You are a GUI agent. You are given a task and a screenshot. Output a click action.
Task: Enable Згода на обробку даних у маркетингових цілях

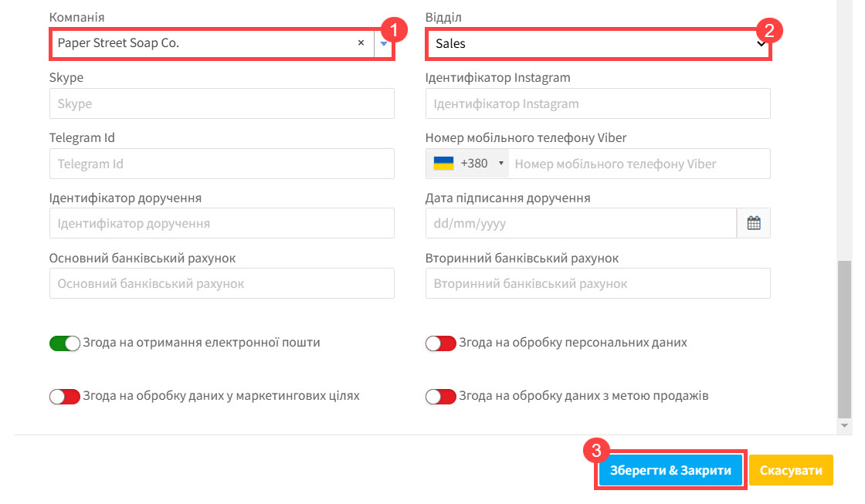click(x=65, y=397)
